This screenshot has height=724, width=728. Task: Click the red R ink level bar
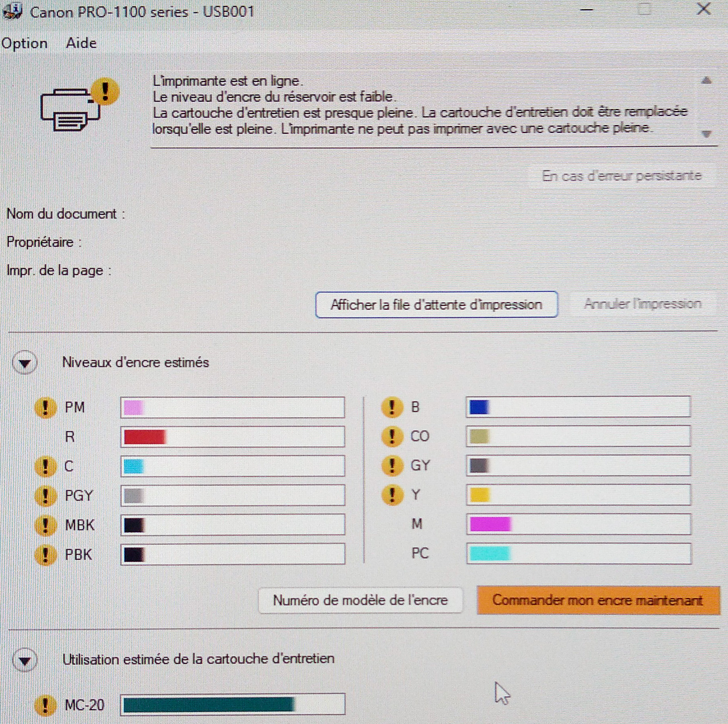pyautogui.click(x=232, y=437)
